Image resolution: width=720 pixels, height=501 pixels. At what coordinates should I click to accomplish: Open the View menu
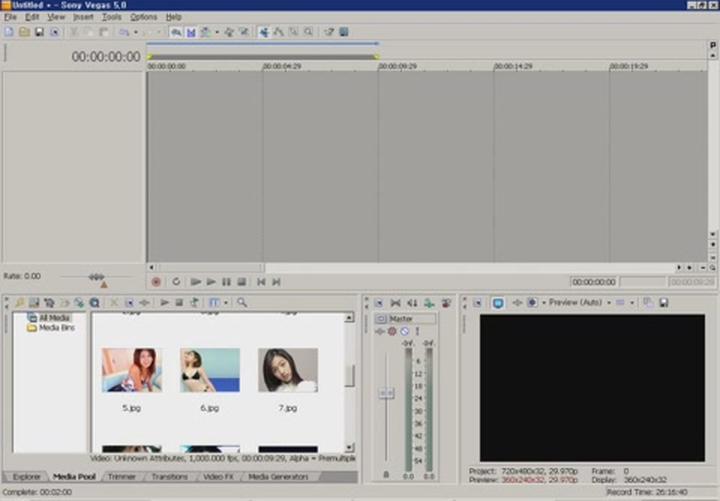tap(56, 17)
